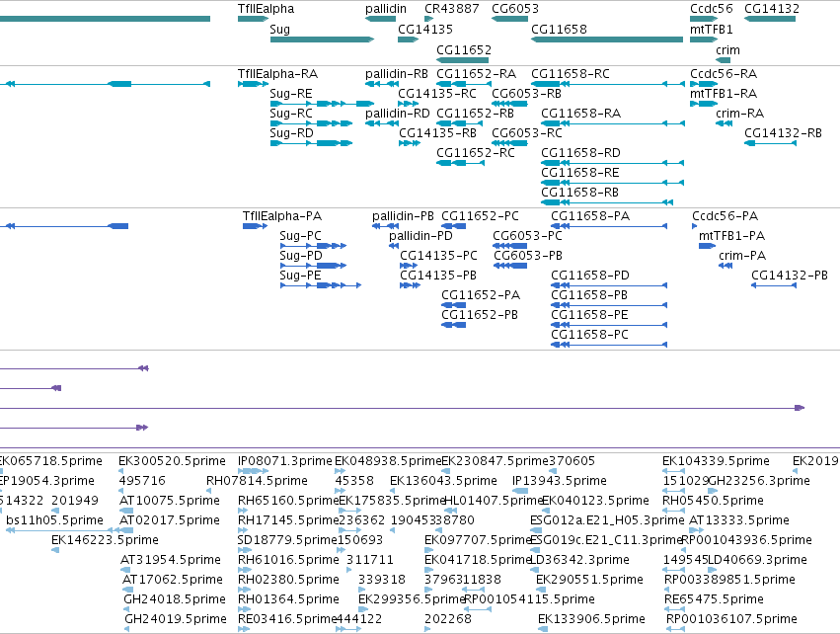This screenshot has height=634, width=840.
Task: Open protein CG11658-PD
Action: point(590,276)
